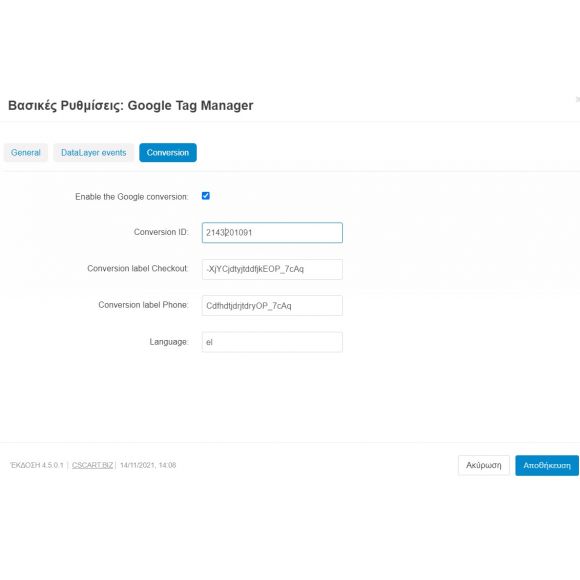The image size is (580, 580).
Task: Click the Google Tag Manager dialog title
Action: click(131, 105)
